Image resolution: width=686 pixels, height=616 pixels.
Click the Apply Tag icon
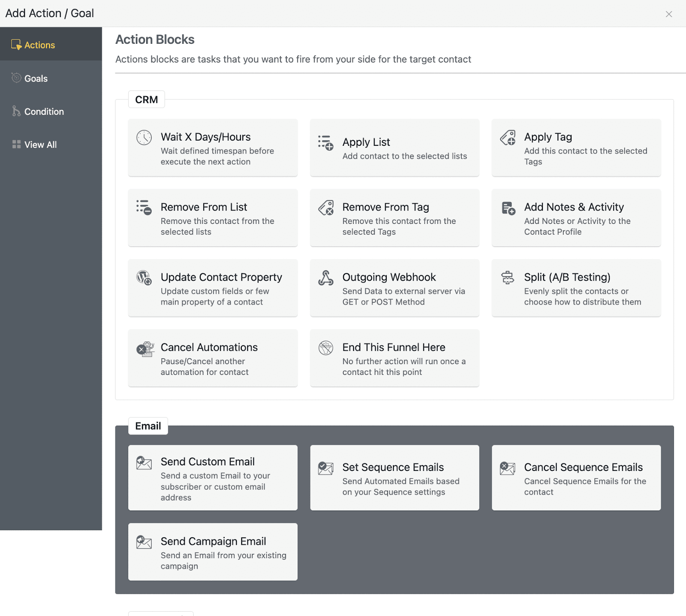(508, 138)
